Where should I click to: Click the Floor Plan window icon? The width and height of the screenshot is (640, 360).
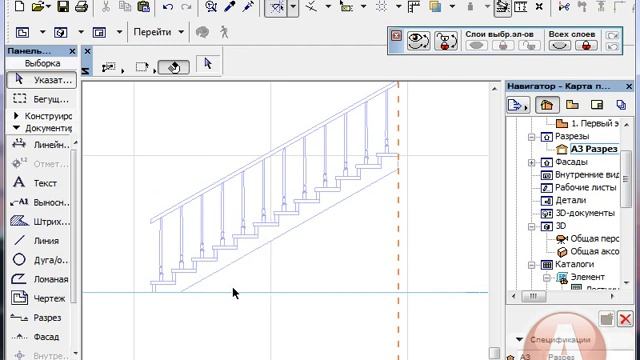(22, 32)
